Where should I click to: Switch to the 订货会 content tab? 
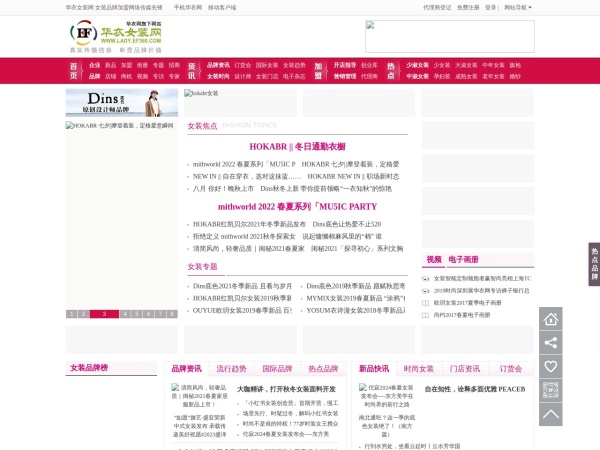(x=510, y=368)
